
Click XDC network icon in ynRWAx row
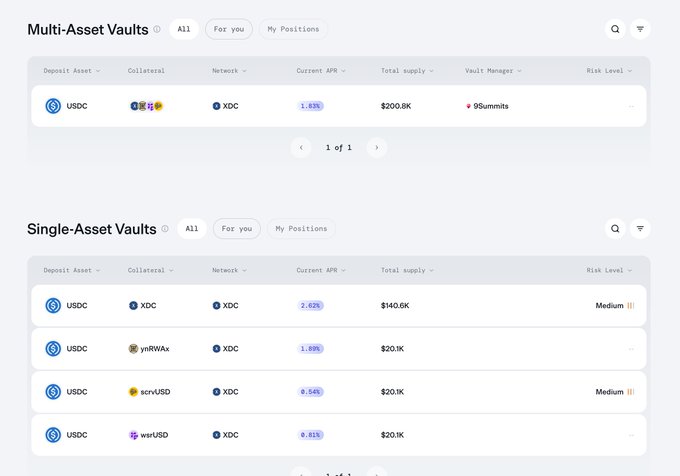[x=216, y=349]
